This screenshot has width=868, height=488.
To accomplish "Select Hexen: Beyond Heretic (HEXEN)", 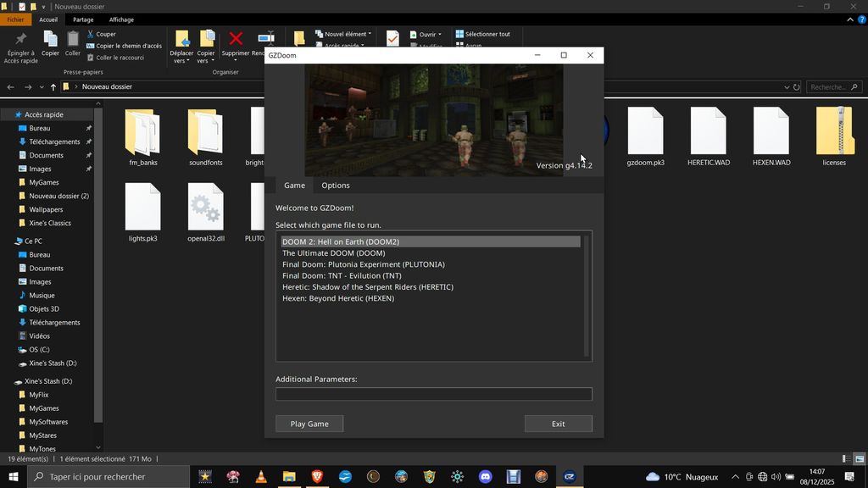I will (431, 298).
